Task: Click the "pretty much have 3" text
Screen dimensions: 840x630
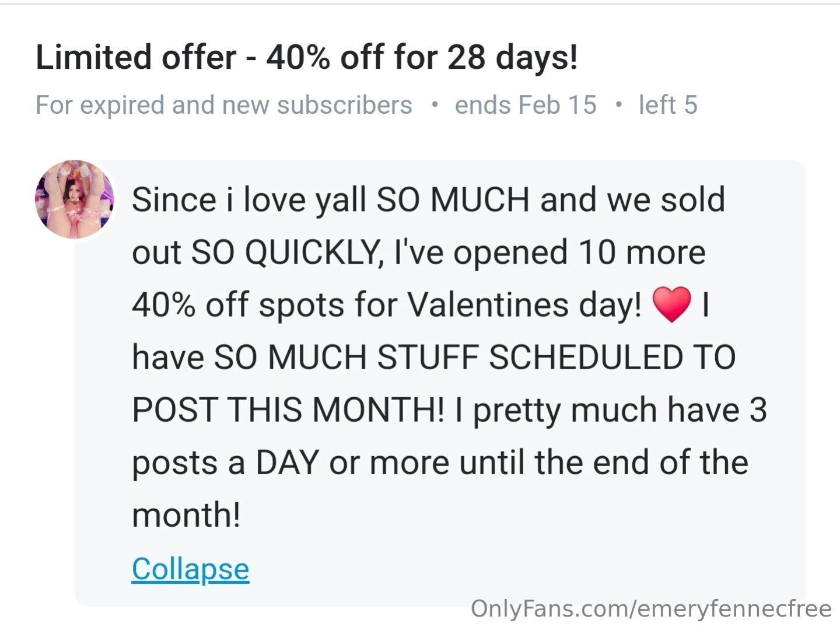Action: click(x=619, y=409)
